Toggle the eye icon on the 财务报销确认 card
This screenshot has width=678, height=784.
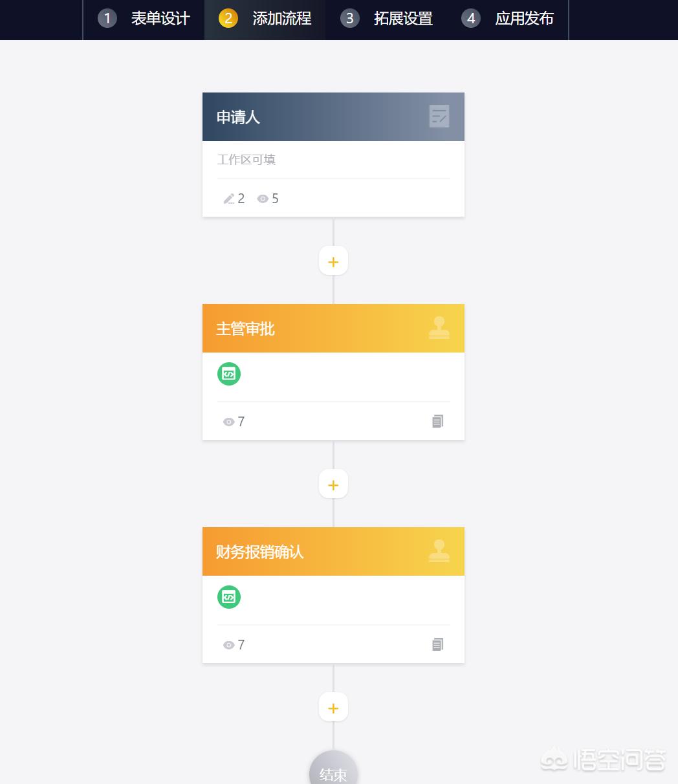[x=229, y=645]
